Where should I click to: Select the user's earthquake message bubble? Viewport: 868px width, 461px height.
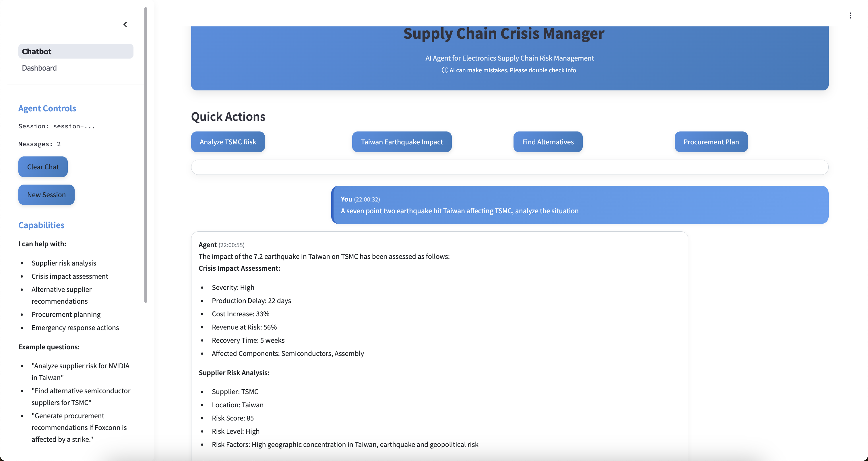pos(580,205)
